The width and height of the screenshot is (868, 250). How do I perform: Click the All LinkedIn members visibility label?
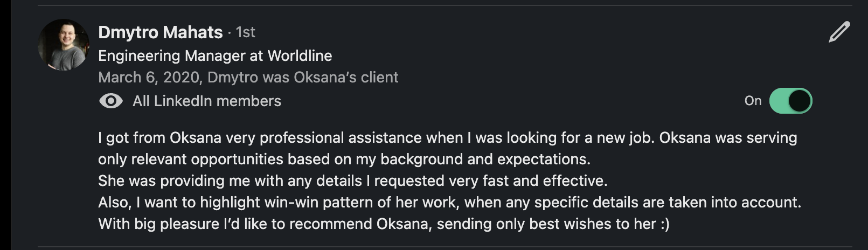point(207,101)
